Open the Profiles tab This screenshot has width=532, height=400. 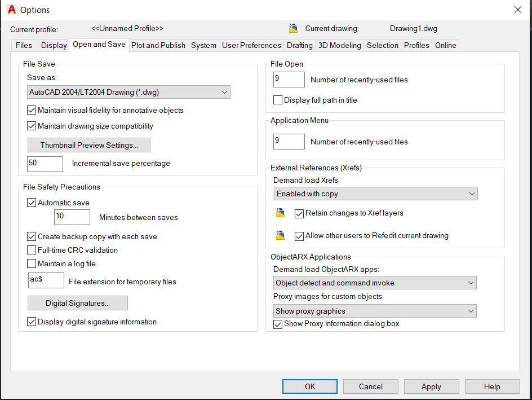pos(416,45)
